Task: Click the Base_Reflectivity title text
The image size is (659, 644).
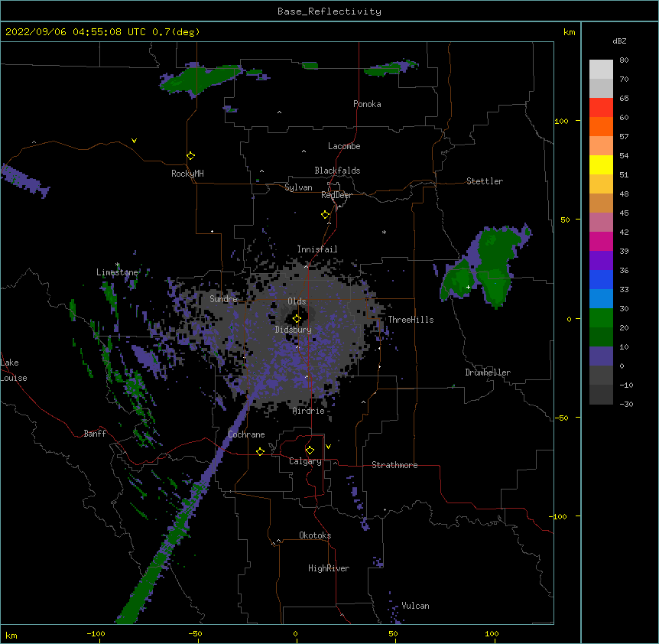Action: [329, 11]
